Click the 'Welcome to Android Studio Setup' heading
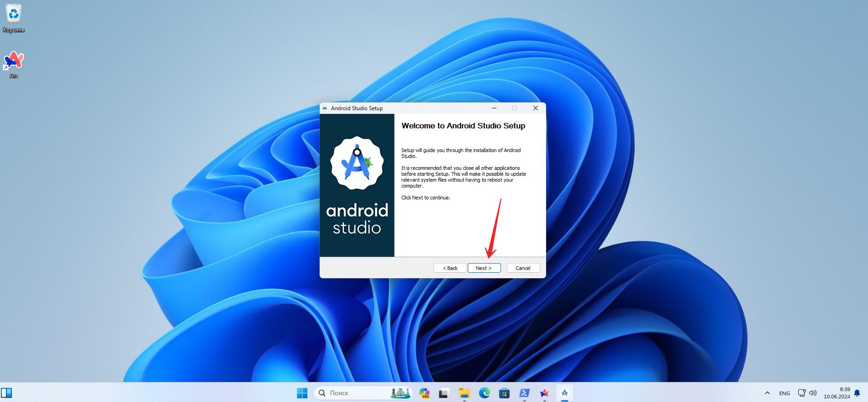This screenshot has height=402, width=868. [x=463, y=126]
